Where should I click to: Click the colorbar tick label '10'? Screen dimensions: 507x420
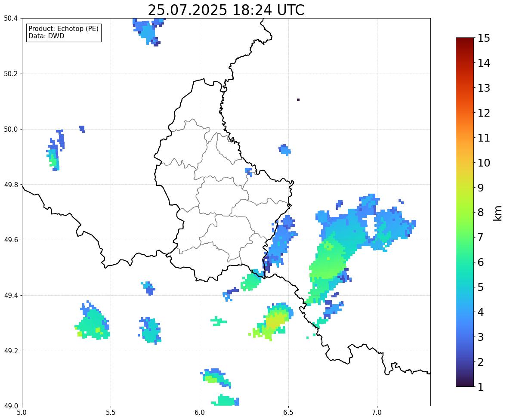(484, 163)
